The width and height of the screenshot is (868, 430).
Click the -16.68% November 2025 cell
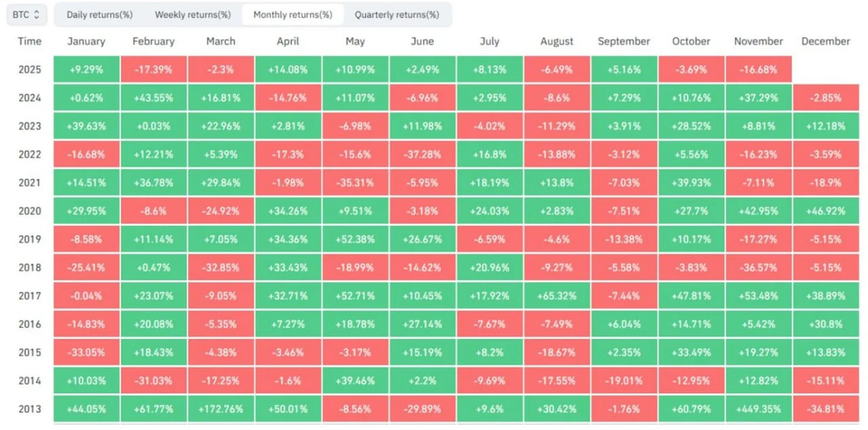(758, 70)
